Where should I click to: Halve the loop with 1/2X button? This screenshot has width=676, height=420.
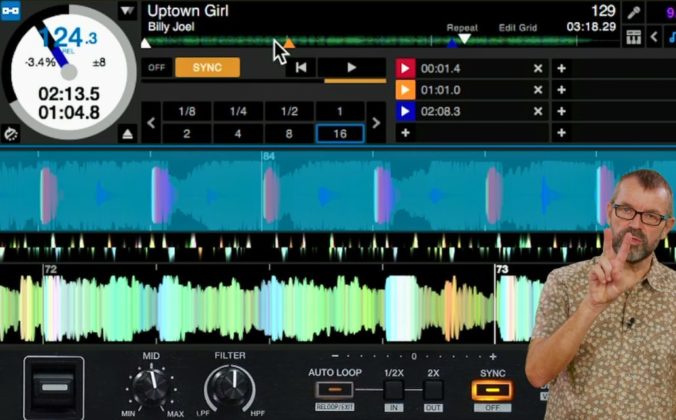pos(394,390)
